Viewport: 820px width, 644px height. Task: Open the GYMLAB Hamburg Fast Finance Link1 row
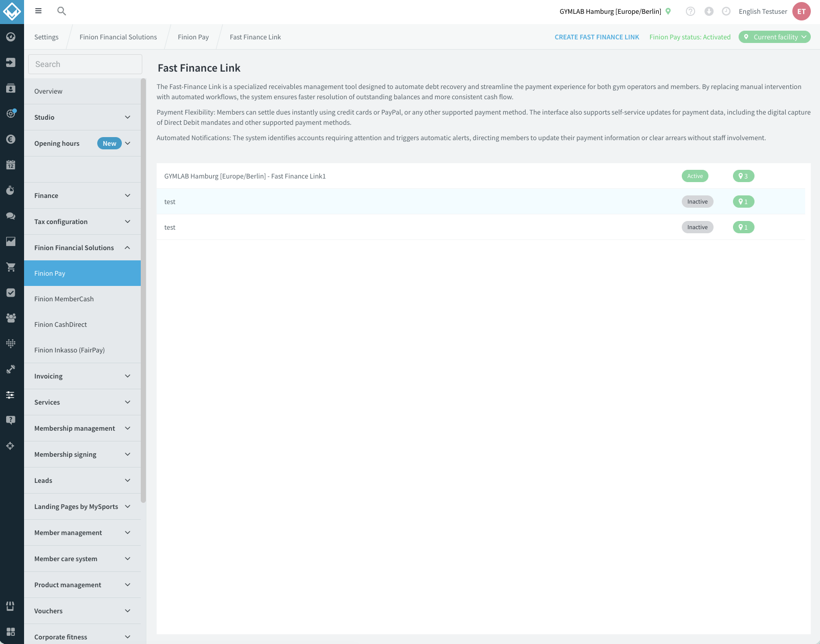pyautogui.click(x=481, y=176)
